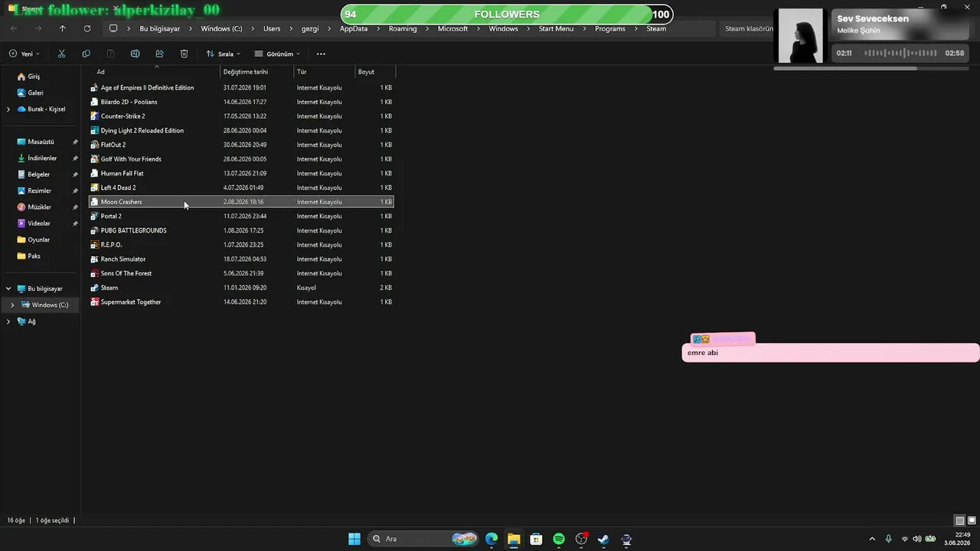Open the taskbar clock and date
The width and height of the screenshot is (980, 551).
click(958, 539)
